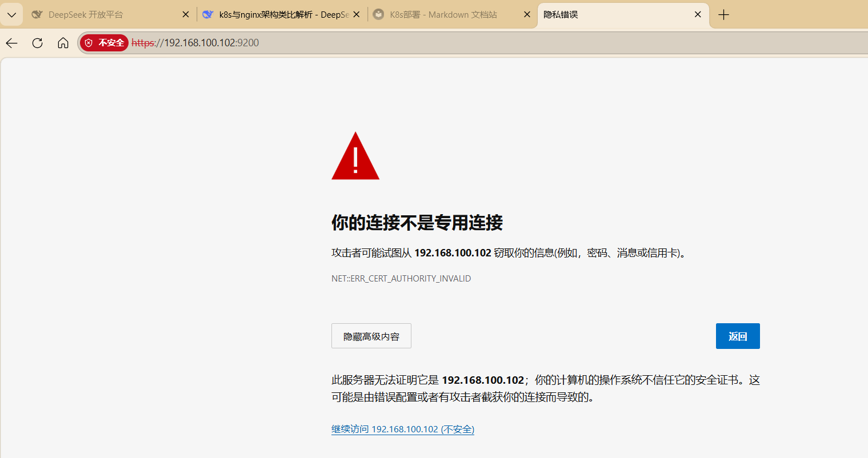Click the NET::ERR_CERT_AUTHORITY_INVALID error code

coord(401,279)
